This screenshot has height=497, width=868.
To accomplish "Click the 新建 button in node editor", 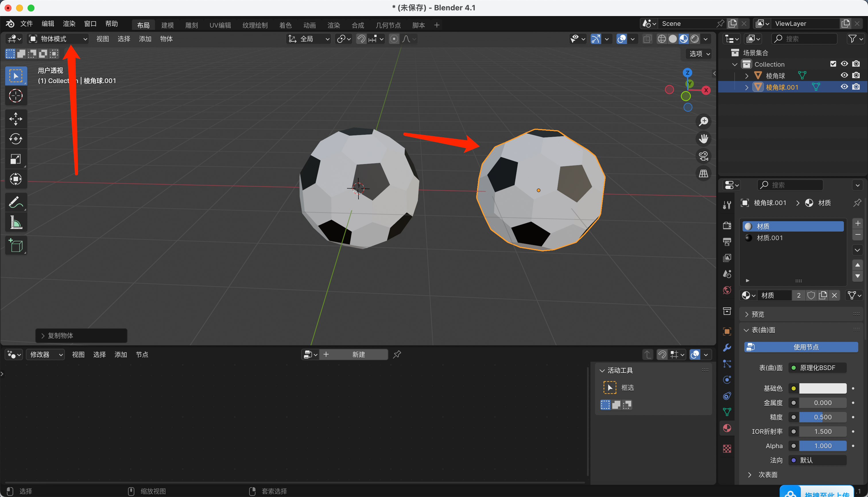I will (358, 355).
